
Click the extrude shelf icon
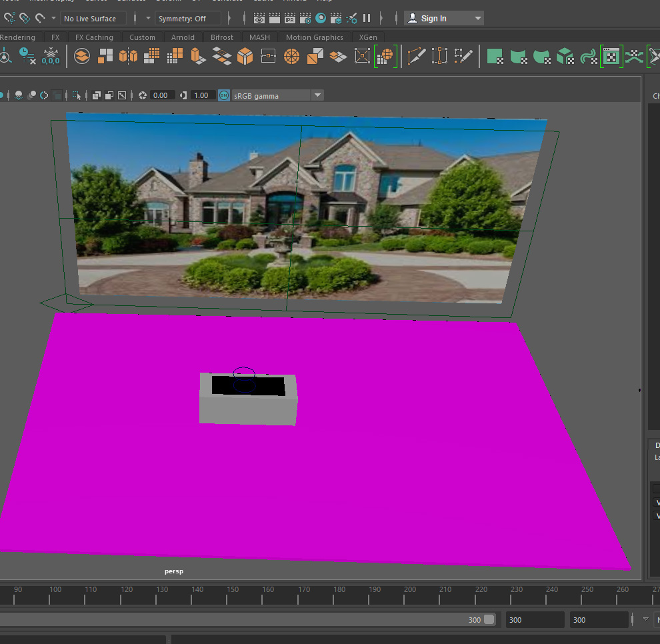[198, 56]
